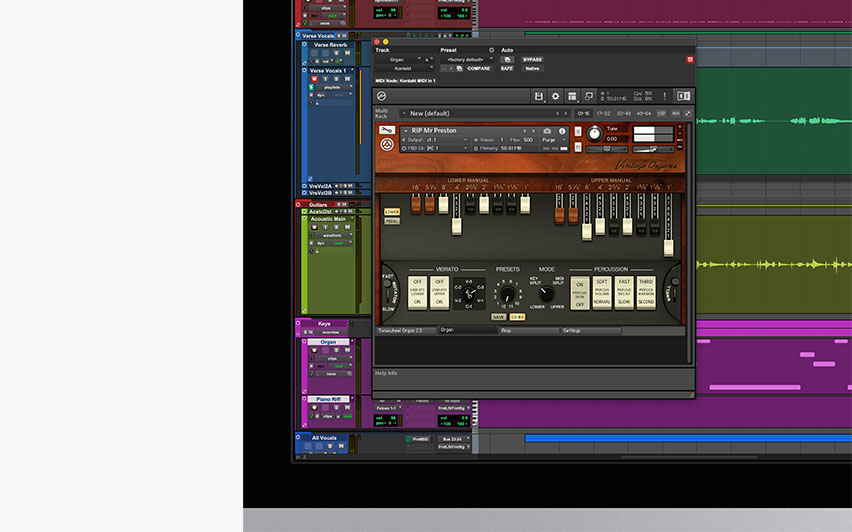852x532 pixels.
Task: Open Track Organ selector dropdown
Action: click(398, 59)
